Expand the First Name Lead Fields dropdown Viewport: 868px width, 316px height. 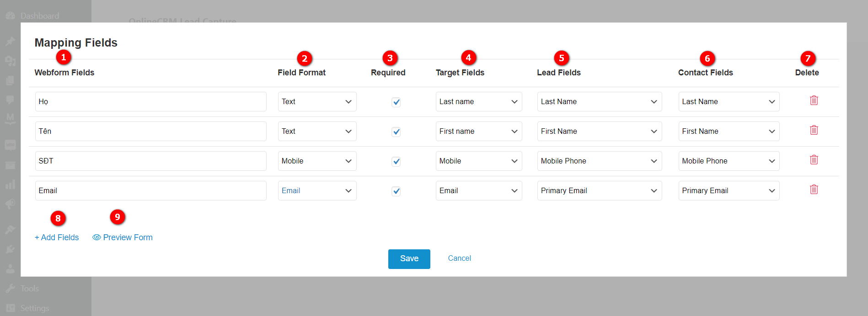point(600,131)
